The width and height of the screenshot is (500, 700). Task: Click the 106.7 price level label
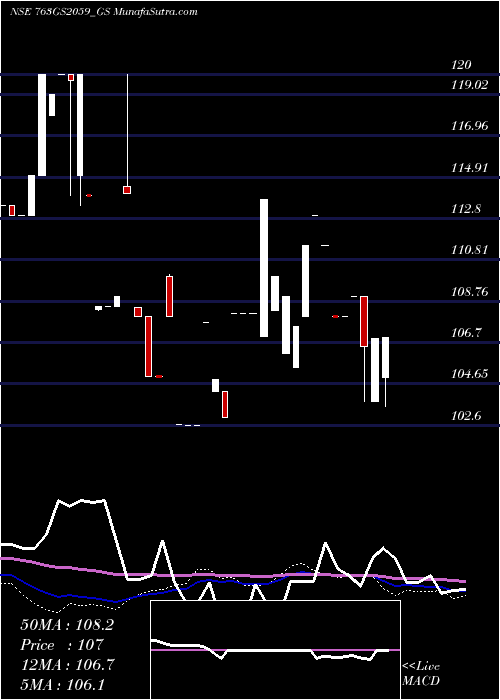click(466, 333)
